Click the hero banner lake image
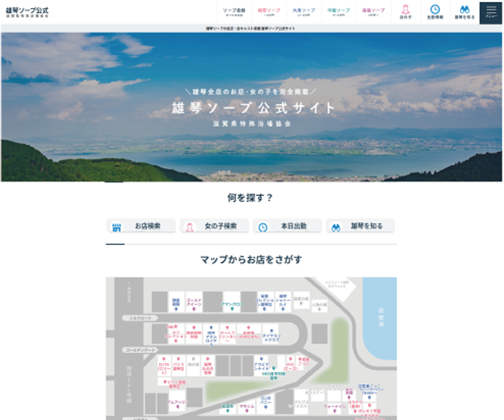This screenshot has width=504, height=420. 252,106
